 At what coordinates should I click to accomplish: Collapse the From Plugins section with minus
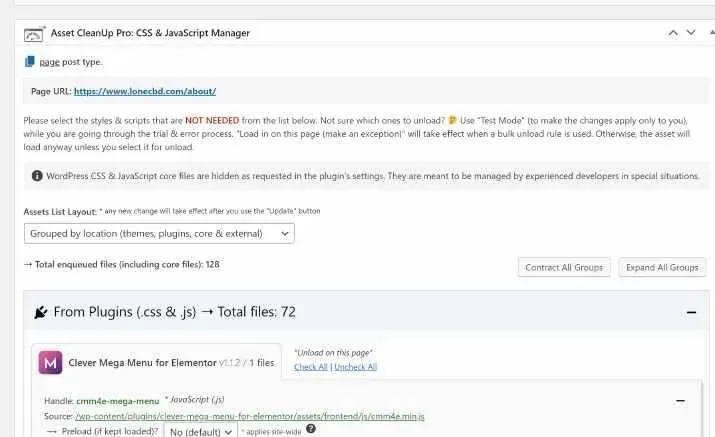click(691, 312)
